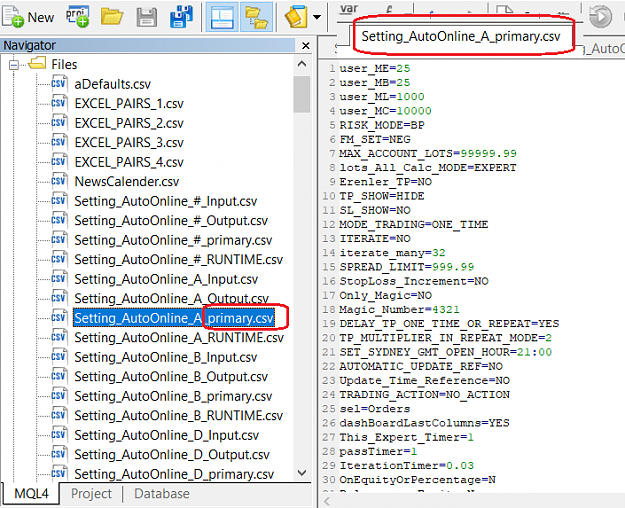625x508 pixels.
Task: Click Navigator scrollbar up arrow
Action: 302,64
